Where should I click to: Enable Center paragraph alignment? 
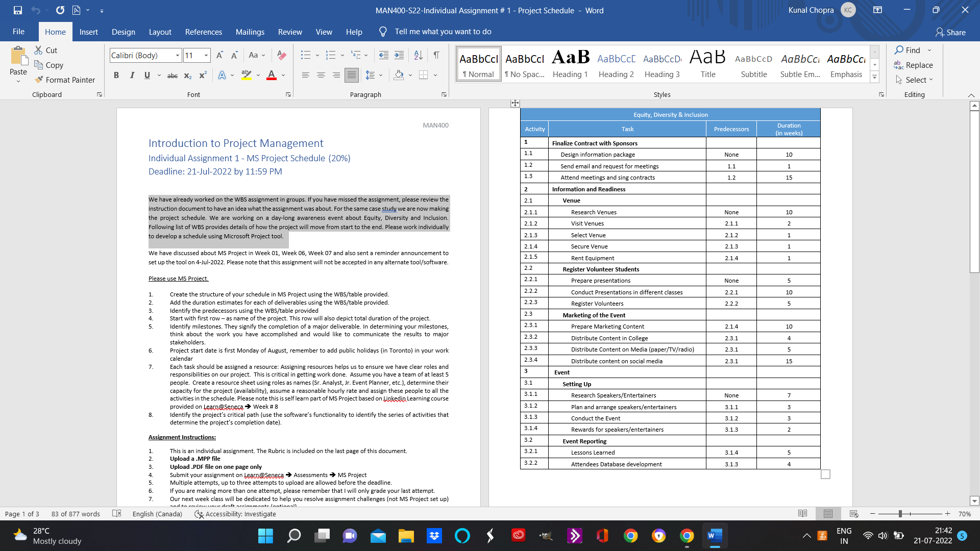click(321, 75)
